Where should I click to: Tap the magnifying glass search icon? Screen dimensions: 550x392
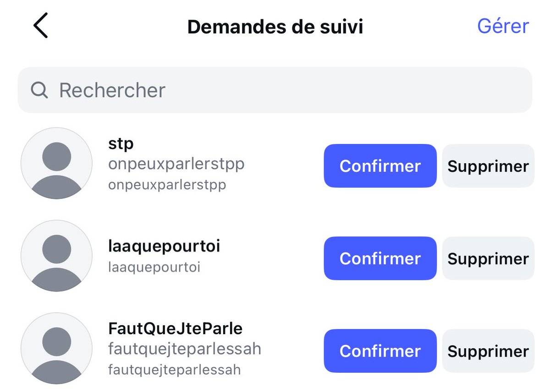[39, 90]
